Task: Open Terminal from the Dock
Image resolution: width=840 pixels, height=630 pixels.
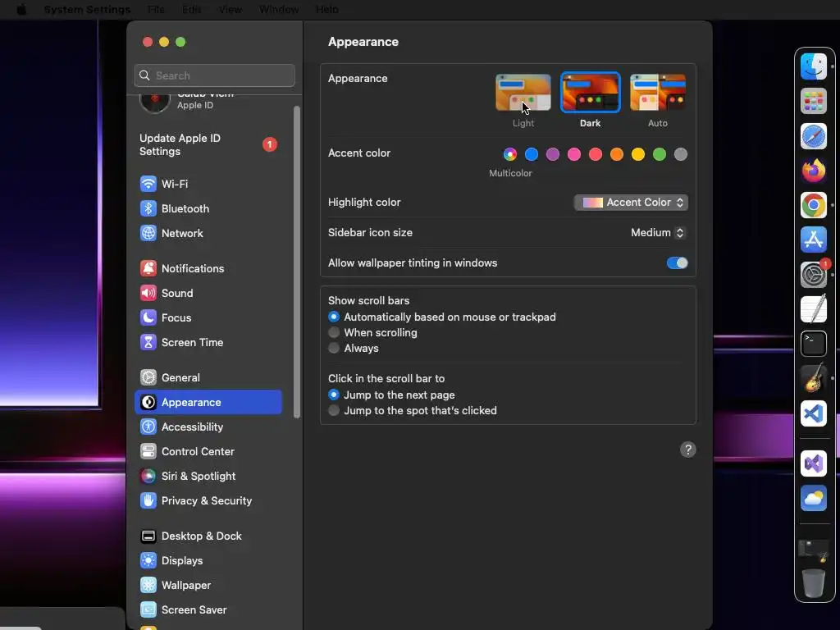Action: click(x=813, y=344)
